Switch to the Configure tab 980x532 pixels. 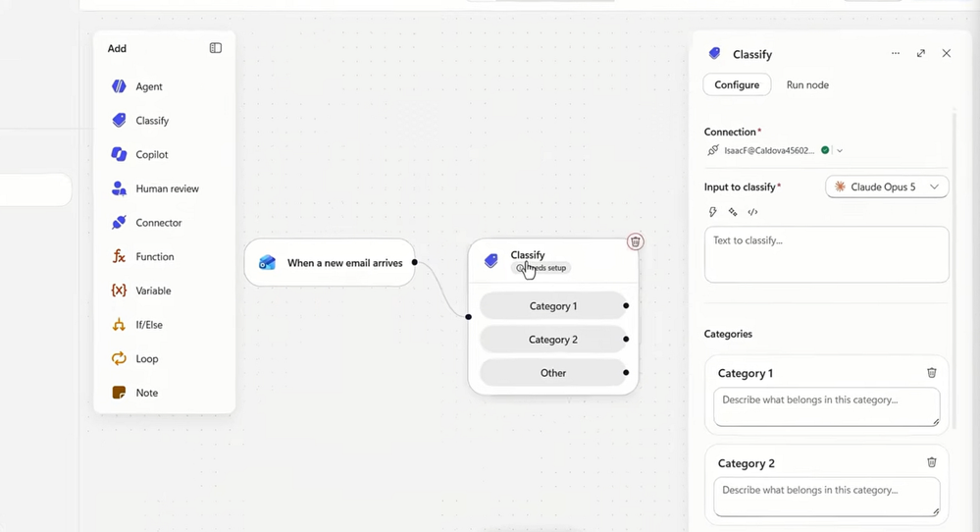point(737,84)
